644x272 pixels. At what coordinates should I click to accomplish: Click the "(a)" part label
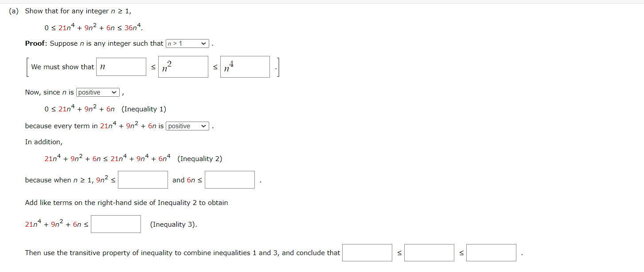[x=13, y=11]
